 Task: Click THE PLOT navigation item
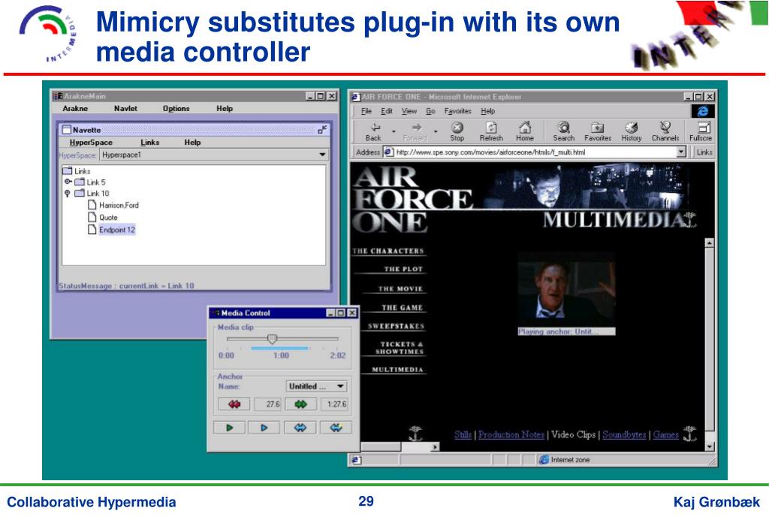(x=403, y=269)
